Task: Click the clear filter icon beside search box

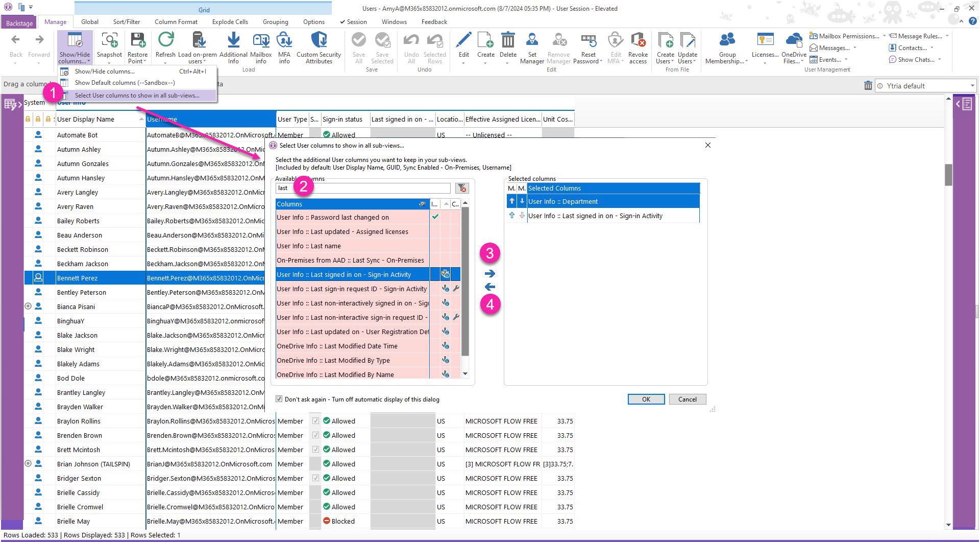Action: coord(461,188)
